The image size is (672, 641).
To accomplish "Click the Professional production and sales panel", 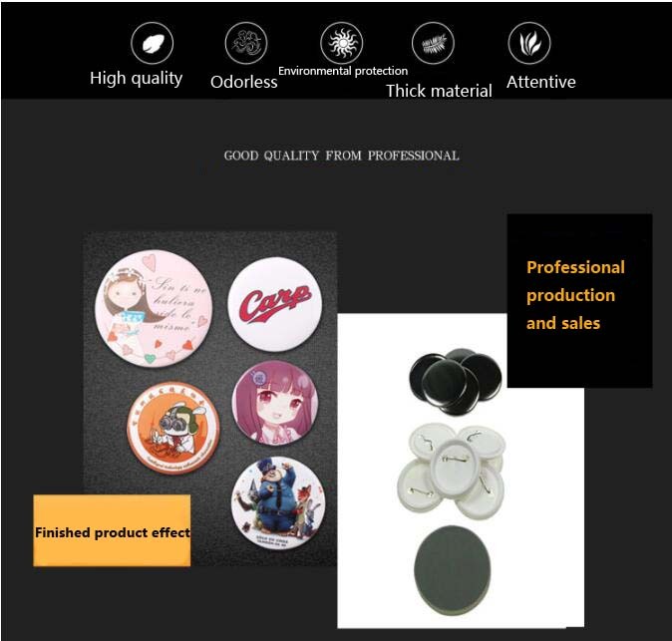I will pyautogui.click(x=579, y=301).
